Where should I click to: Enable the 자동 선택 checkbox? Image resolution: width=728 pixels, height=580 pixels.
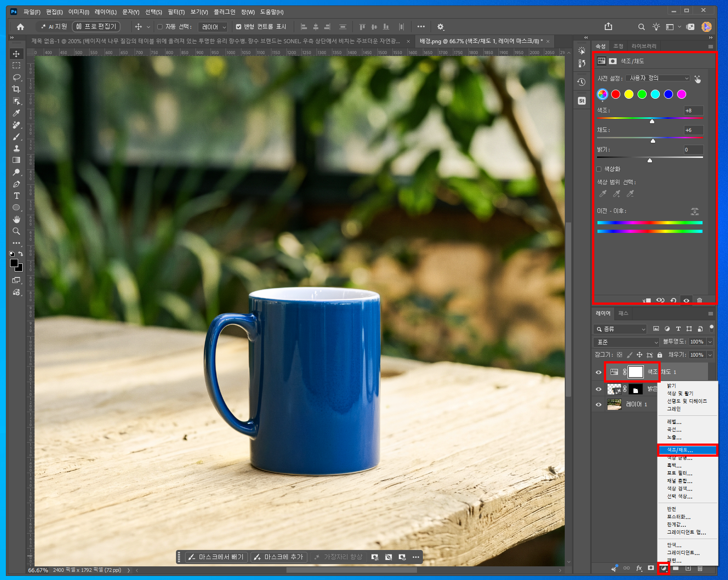[160, 27]
